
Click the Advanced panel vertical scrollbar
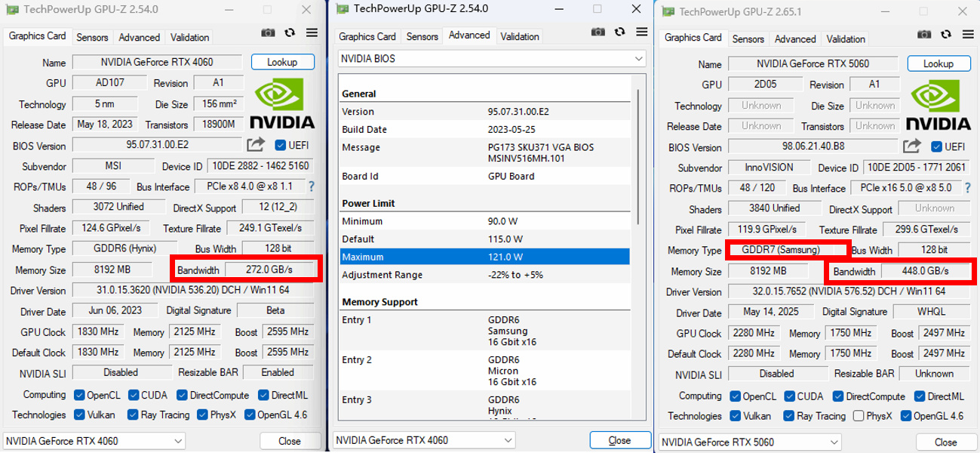638,151
